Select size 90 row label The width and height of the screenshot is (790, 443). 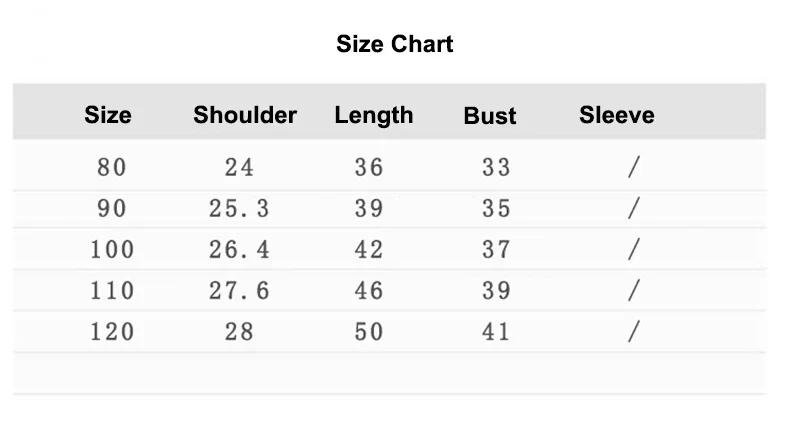tap(112, 208)
